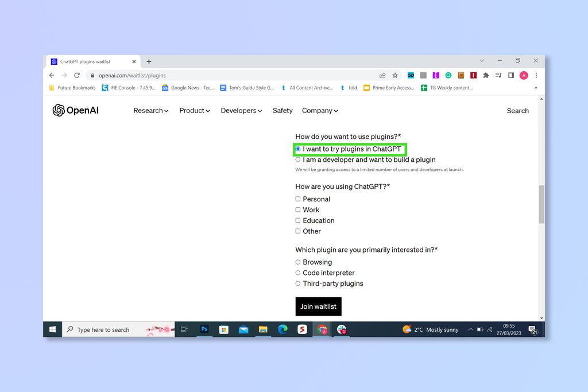This screenshot has width=588, height=392.
Task: Open the Prime Early Access bookmark
Action: pyautogui.click(x=389, y=88)
